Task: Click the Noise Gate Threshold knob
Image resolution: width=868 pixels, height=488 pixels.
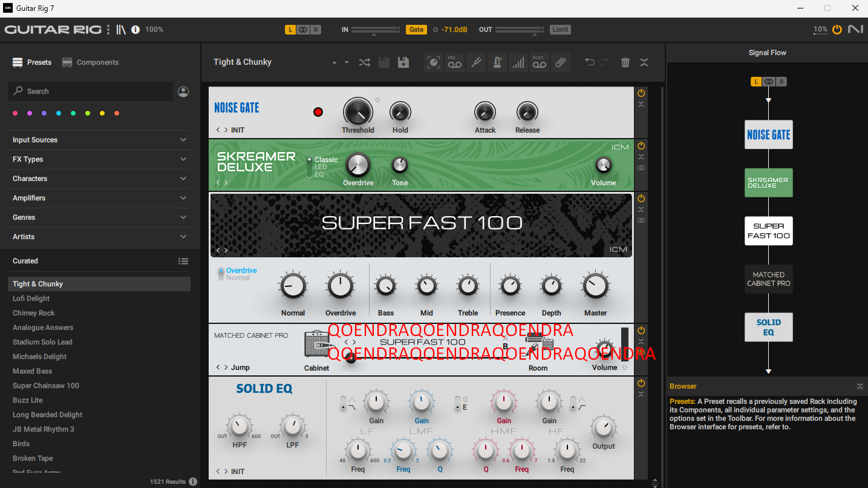Action: (x=357, y=112)
